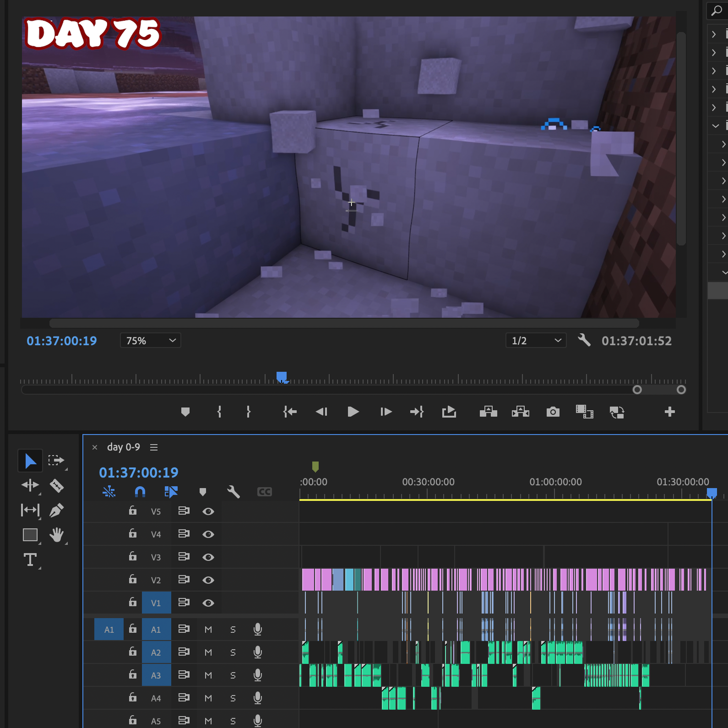
Task: Select the Razor tool
Action: (57, 485)
